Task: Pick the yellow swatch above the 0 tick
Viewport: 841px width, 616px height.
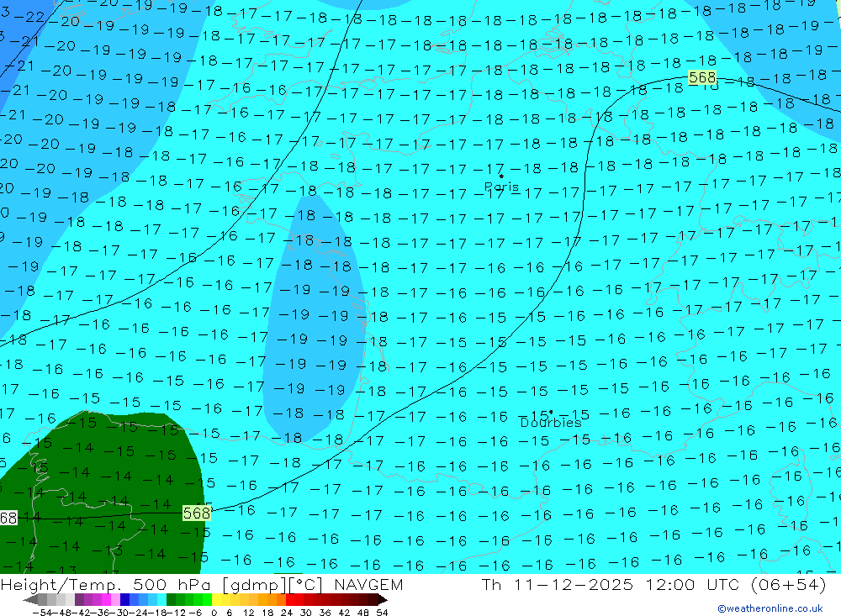Action: click(x=217, y=600)
